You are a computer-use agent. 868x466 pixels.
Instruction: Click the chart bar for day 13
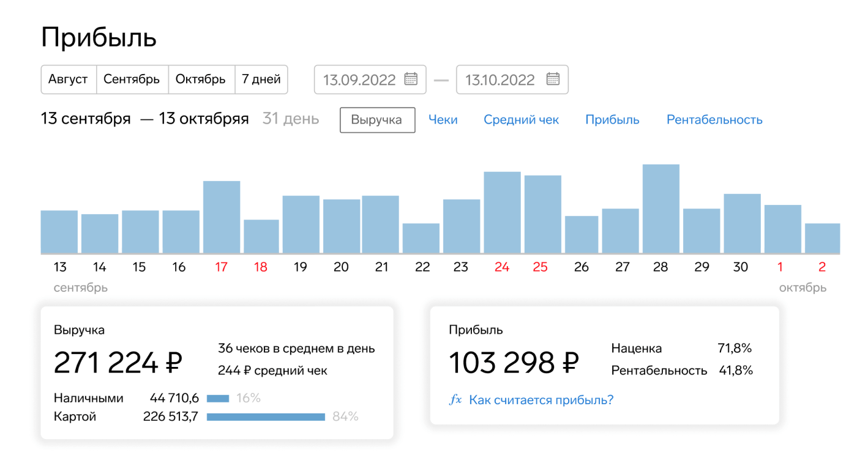click(x=59, y=232)
